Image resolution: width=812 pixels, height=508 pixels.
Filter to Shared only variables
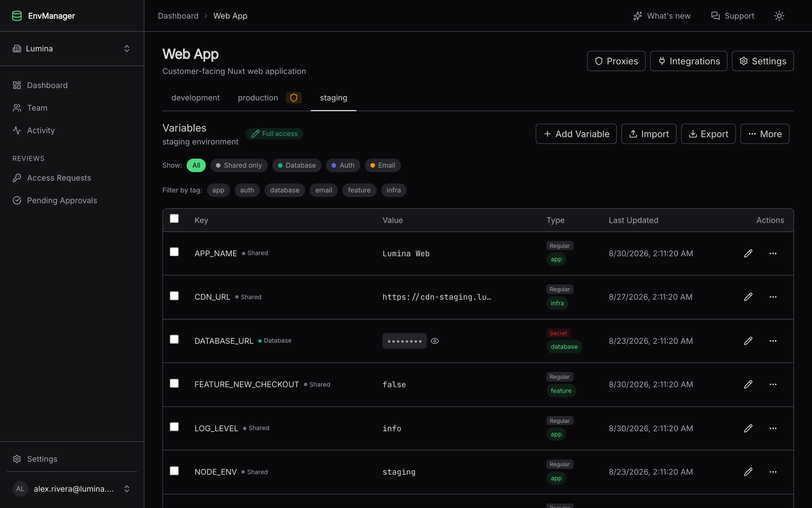coord(239,165)
